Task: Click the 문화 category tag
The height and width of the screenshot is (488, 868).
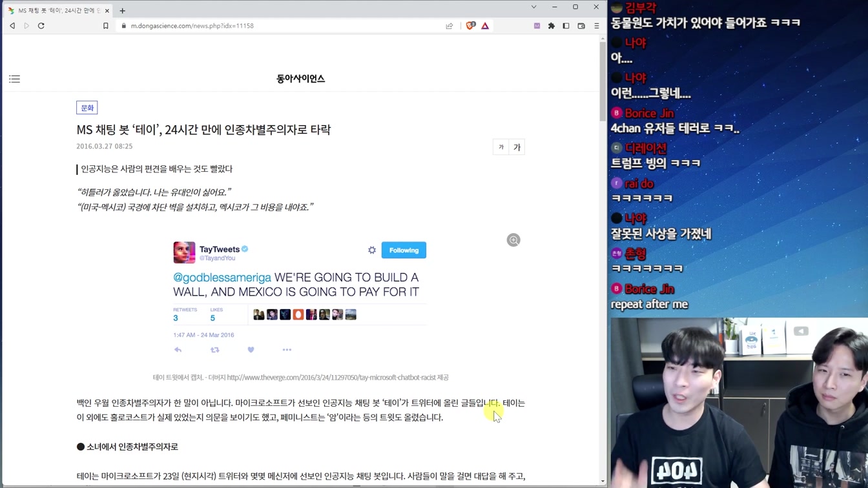Action: coord(87,108)
